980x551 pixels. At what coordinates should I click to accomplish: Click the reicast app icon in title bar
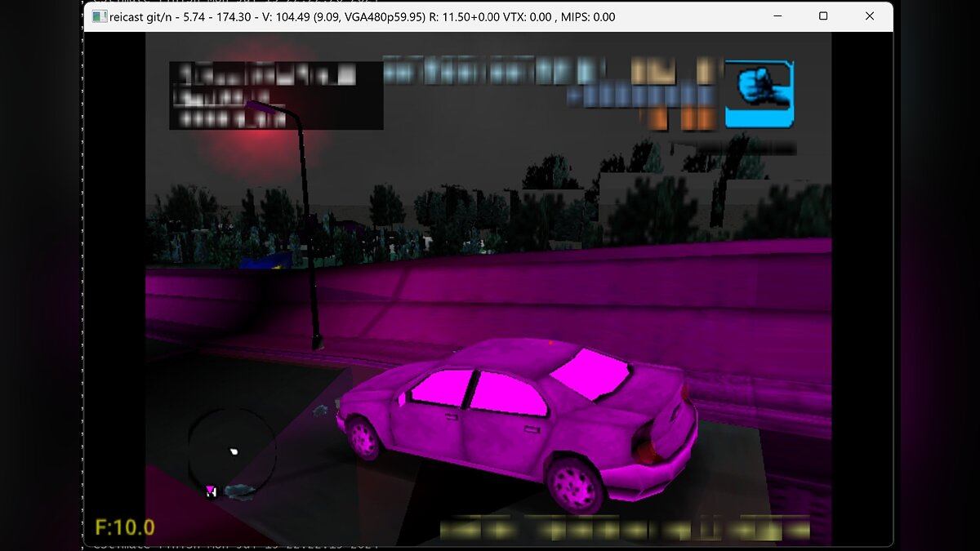coord(99,16)
